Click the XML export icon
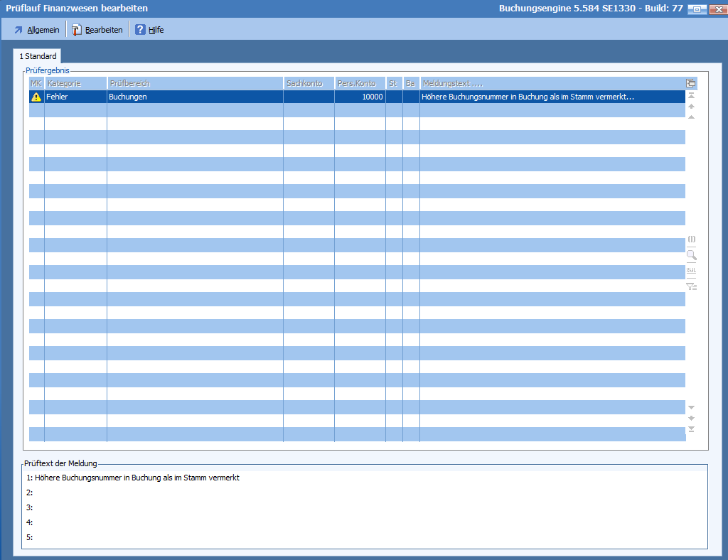 pyautogui.click(x=691, y=271)
